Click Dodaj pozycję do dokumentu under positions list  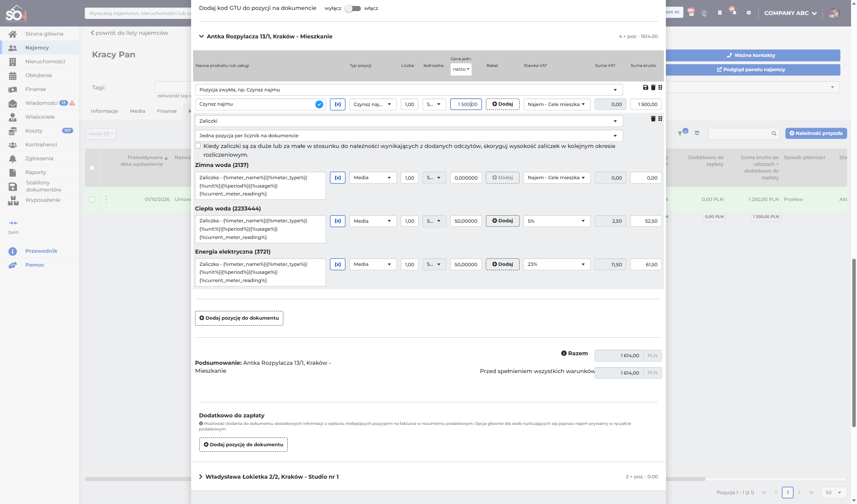(239, 318)
